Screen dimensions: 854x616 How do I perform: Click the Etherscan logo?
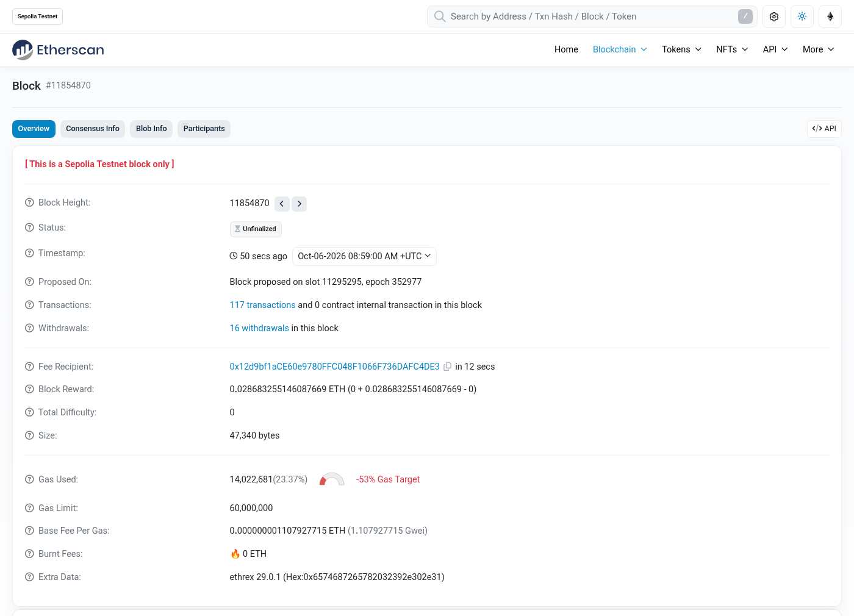(59, 50)
